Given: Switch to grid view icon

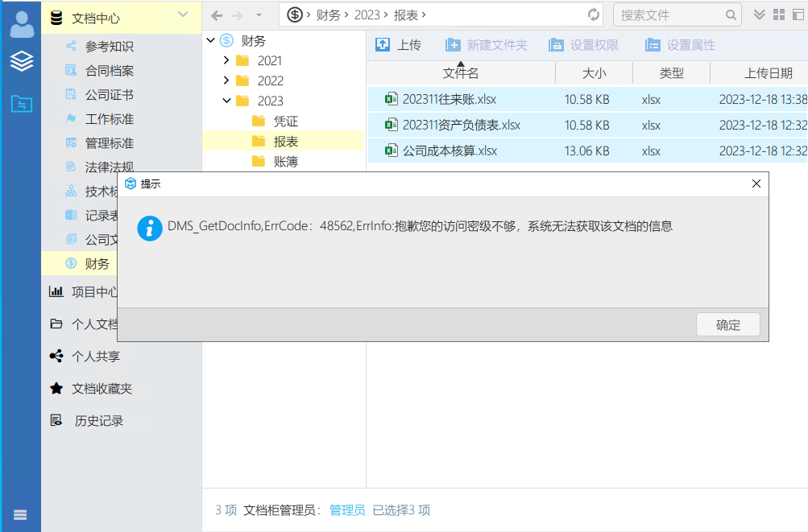Looking at the screenshot, I should tap(778, 14).
